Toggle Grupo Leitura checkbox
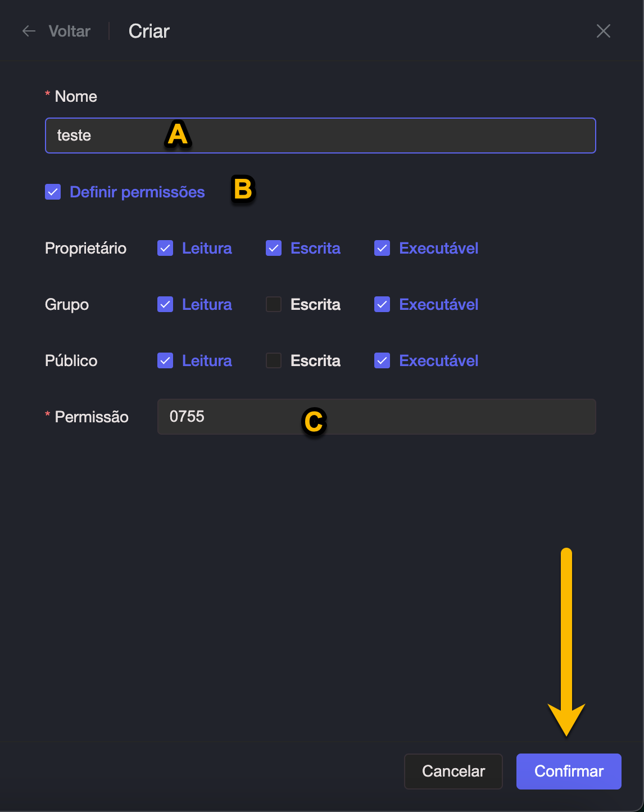The image size is (644, 812). click(x=165, y=304)
